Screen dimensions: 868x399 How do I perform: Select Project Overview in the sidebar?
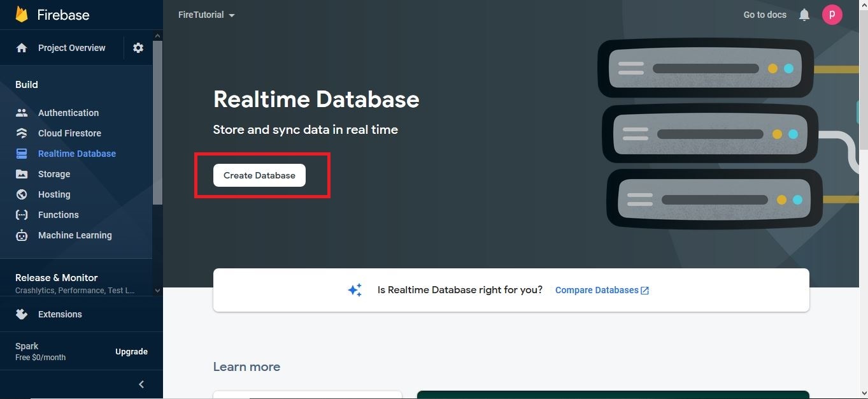[71, 47]
